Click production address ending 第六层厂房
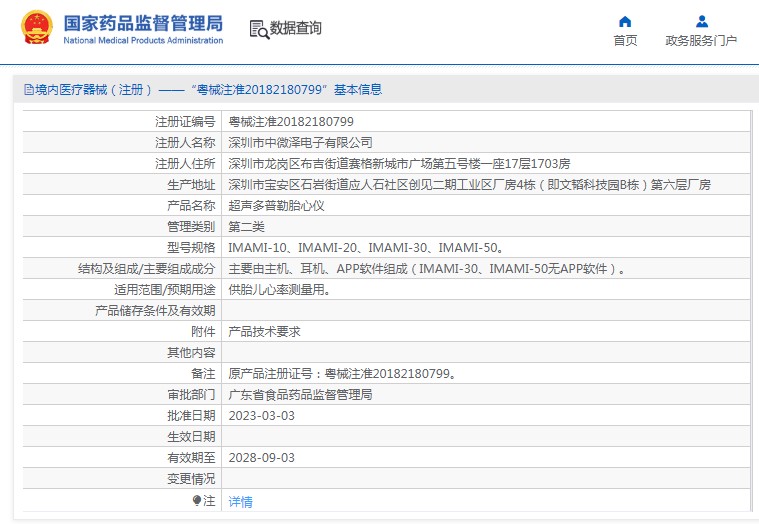 pyautogui.click(x=470, y=185)
